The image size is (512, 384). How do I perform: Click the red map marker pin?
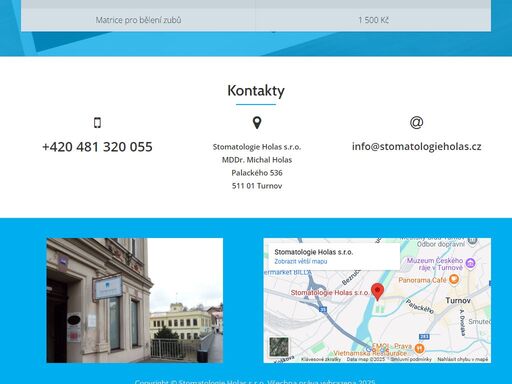[377, 292]
